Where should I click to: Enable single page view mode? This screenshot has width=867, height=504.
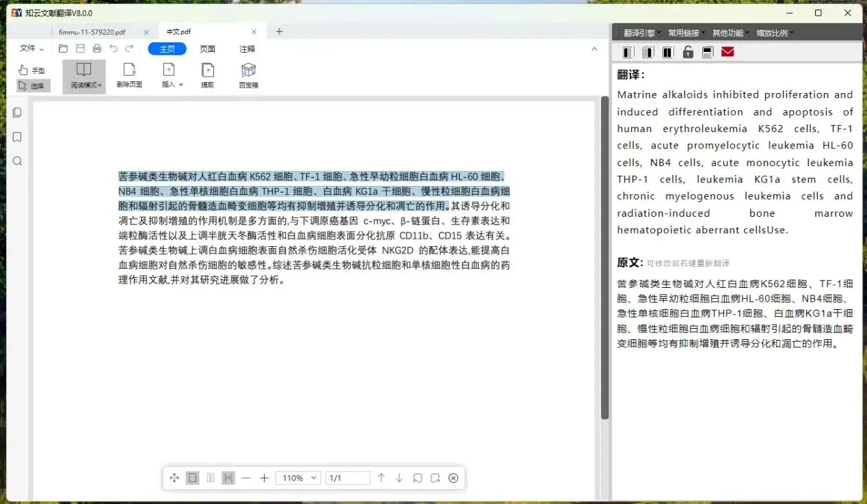[x=192, y=477]
